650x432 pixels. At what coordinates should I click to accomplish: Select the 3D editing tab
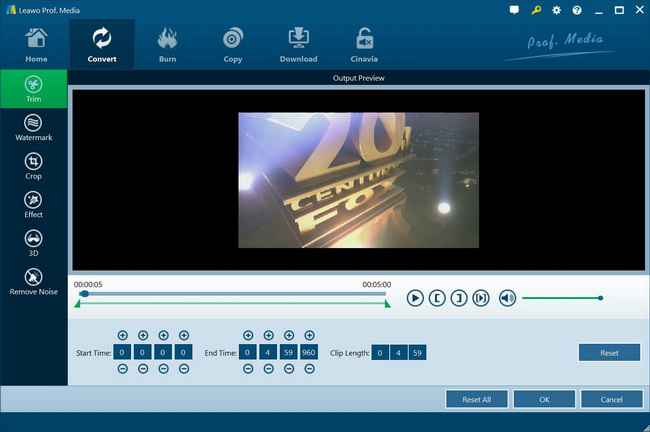[x=34, y=243]
